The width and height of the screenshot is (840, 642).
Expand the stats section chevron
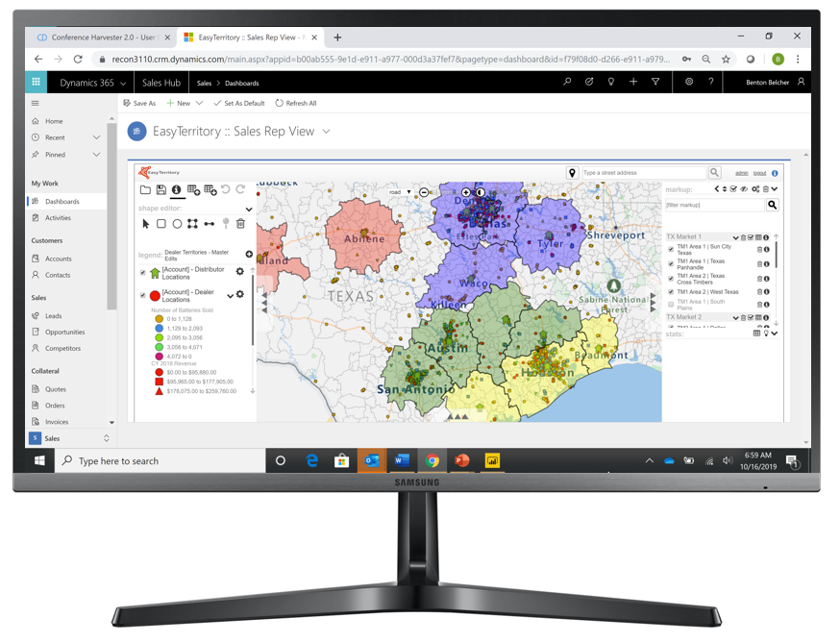click(x=775, y=333)
